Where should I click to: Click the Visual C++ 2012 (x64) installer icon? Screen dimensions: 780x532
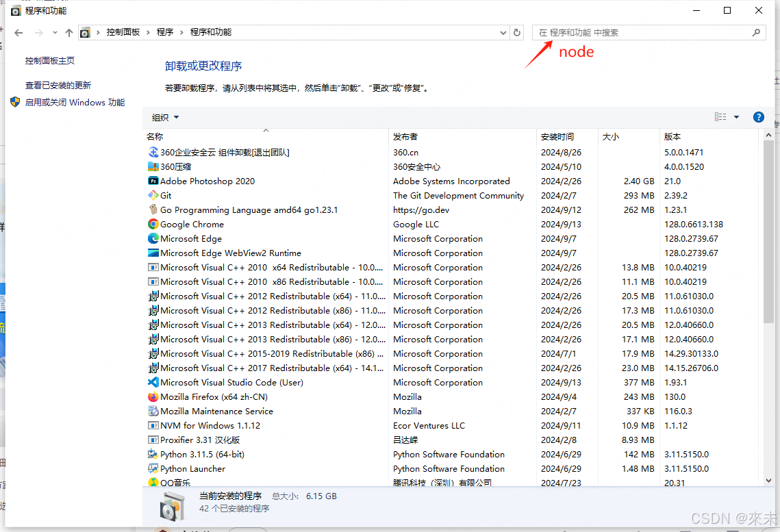pos(153,296)
